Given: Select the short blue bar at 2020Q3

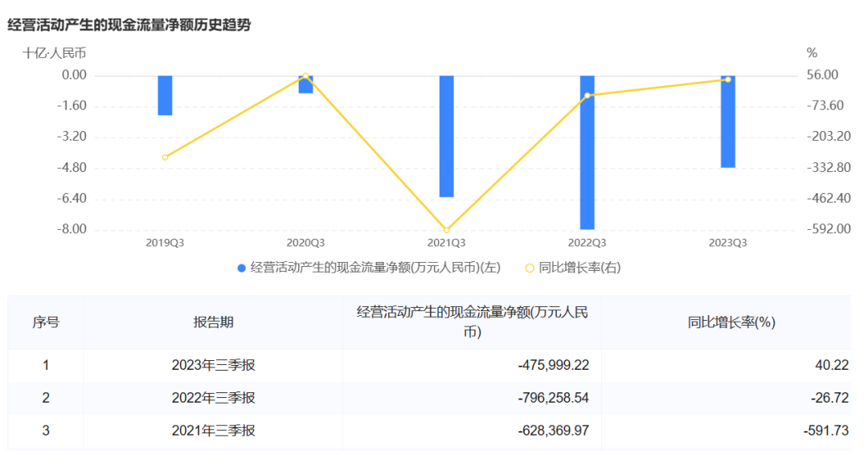Looking at the screenshot, I should 305,84.
